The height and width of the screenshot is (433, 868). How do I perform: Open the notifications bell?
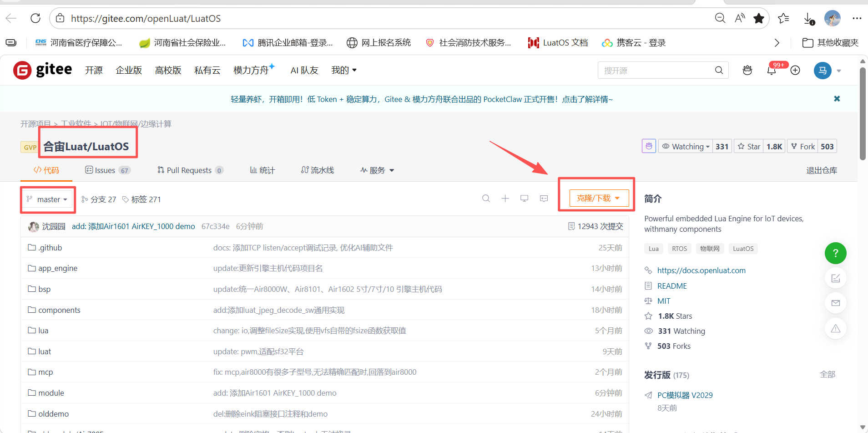(x=772, y=71)
